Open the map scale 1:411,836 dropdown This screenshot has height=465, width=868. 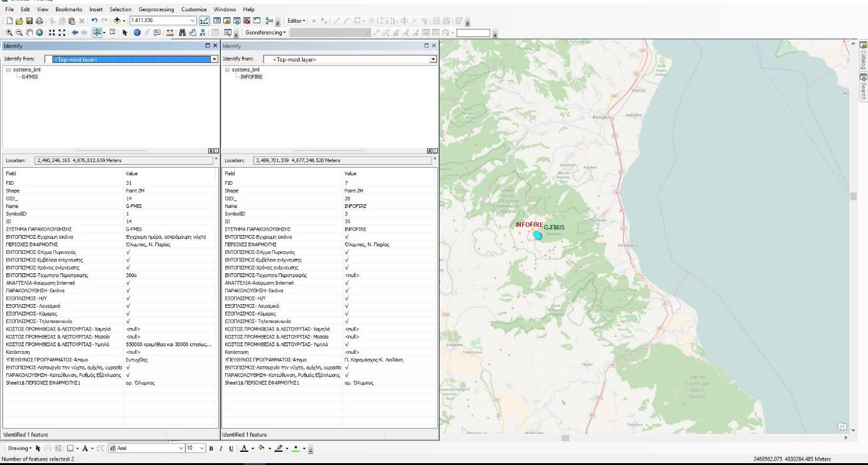(192, 21)
